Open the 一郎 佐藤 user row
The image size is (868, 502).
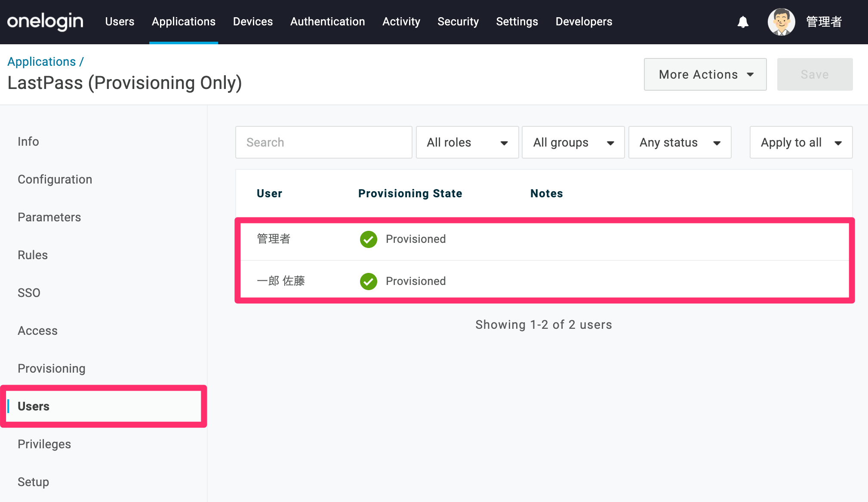544,281
